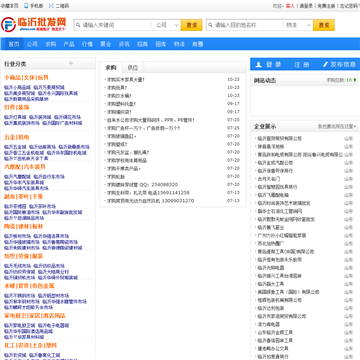360x360 pixels.
Task: Open 资讯 in the navigation bar
Action: point(124,44)
